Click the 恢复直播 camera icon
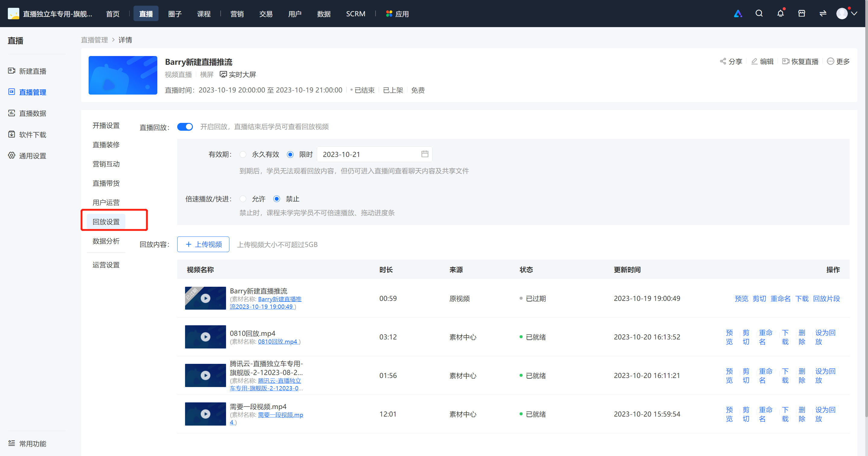The width and height of the screenshot is (868, 456). [x=786, y=61]
